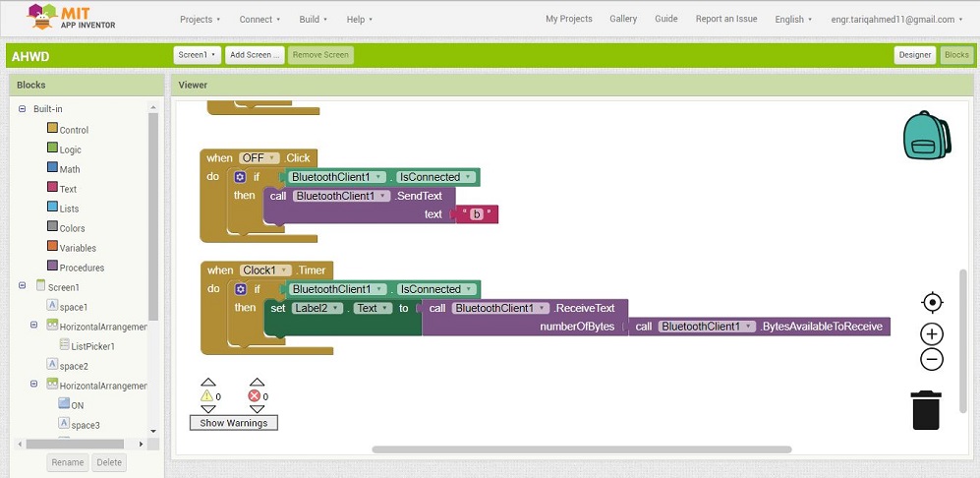
Task: Click the Remove Screen button
Action: tap(320, 55)
